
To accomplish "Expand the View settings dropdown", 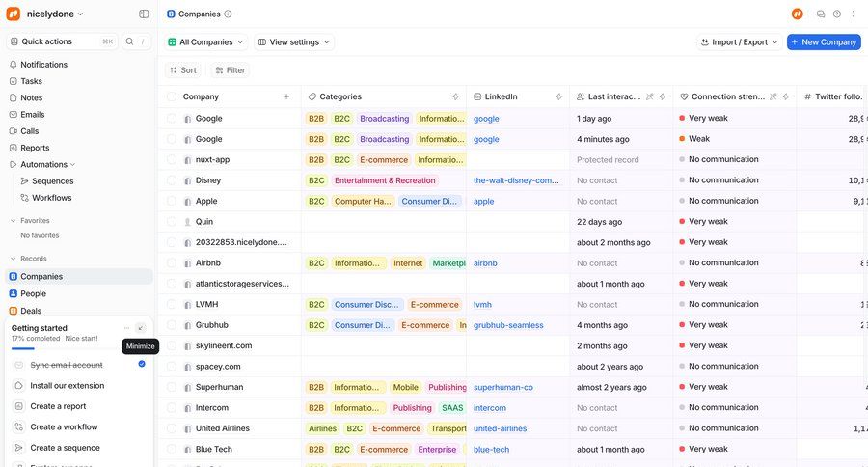I will coord(294,42).
